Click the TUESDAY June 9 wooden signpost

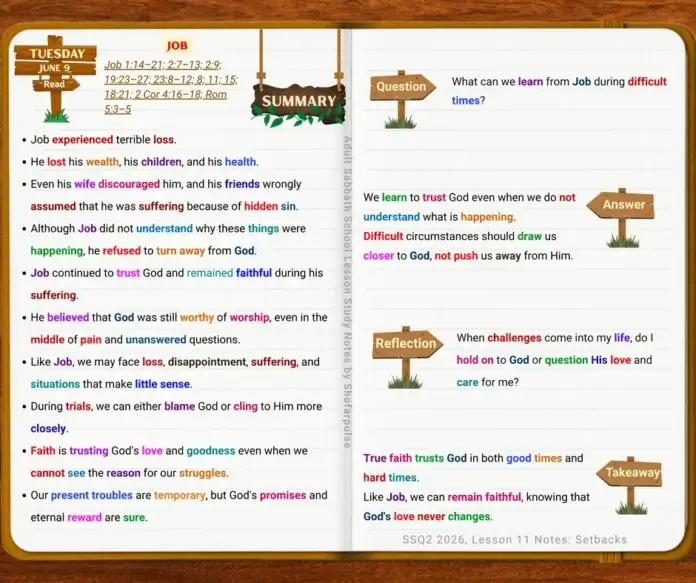click(x=55, y=78)
